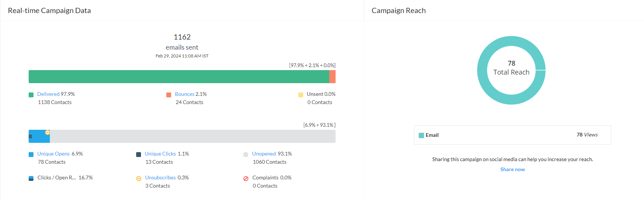Image resolution: width=644 pixels, height=201 pixels.
Task: Click the Email teal legend square
Action: click(421, 135)
